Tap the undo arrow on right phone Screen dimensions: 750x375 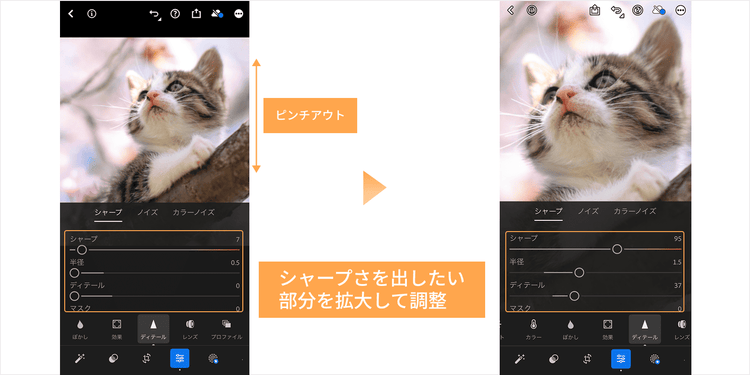coord(618,11)
